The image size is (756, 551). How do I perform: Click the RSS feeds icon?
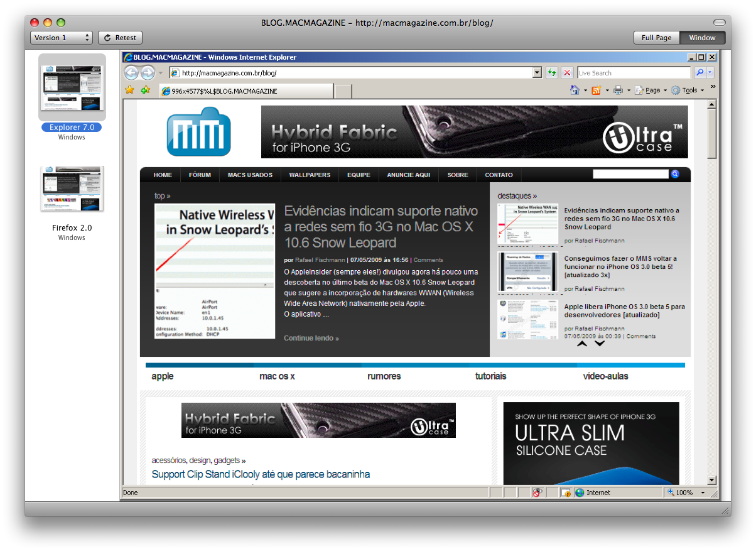pyautogui.click(x=596, y=90)
